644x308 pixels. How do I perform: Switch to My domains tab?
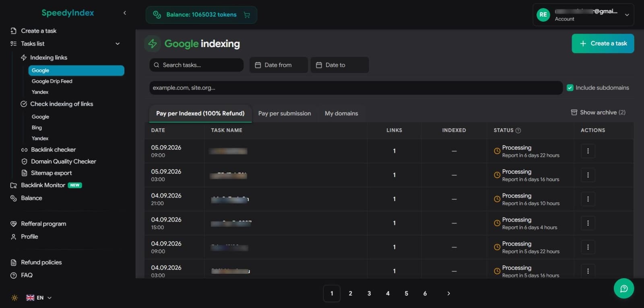341,113
